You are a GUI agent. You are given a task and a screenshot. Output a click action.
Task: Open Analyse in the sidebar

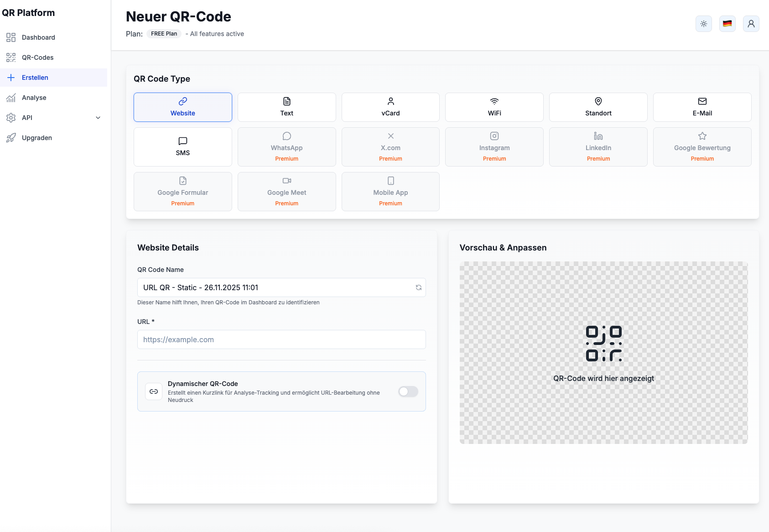(54, 98)
